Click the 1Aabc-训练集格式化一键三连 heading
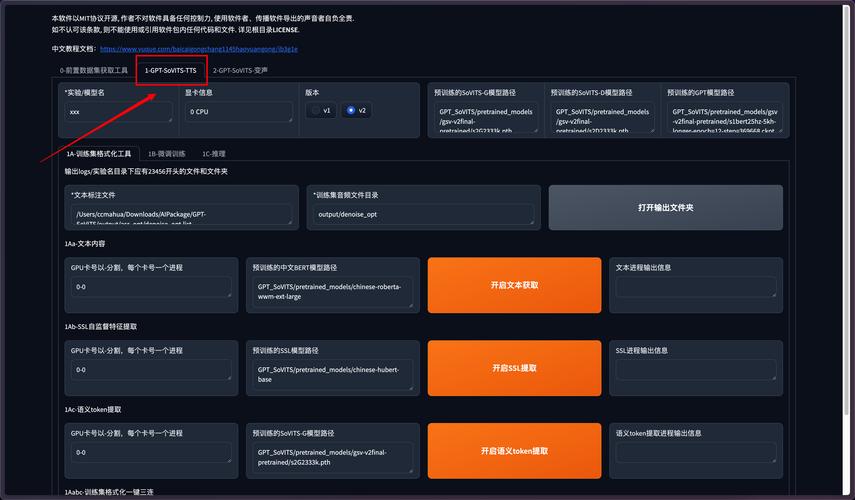Screen dimensions: 855x500 (x=109, y=492)
